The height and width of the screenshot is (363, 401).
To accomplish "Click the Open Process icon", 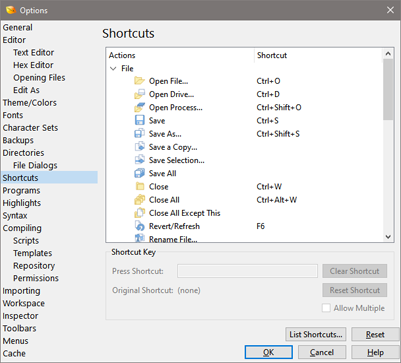I will coord(139,107).
